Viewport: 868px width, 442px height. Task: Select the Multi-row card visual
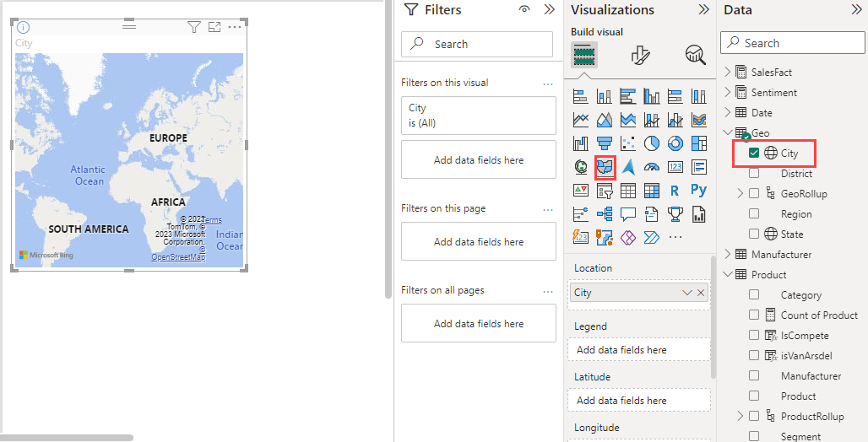coord(698,166)
